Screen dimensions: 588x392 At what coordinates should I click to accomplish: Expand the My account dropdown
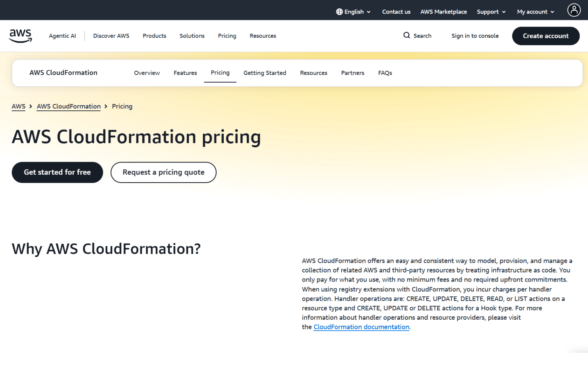(536, 12)
